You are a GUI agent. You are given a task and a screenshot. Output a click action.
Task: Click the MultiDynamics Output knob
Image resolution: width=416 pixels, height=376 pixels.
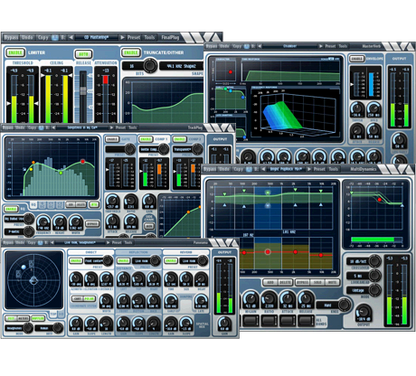point(363,313)
